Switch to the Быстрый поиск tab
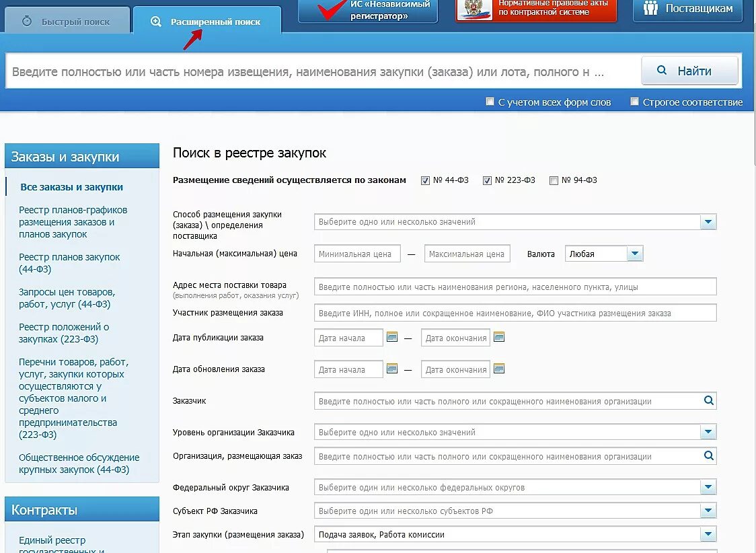Screen dimensions: 756x553 pyautogui.click(x=67, y=20)
